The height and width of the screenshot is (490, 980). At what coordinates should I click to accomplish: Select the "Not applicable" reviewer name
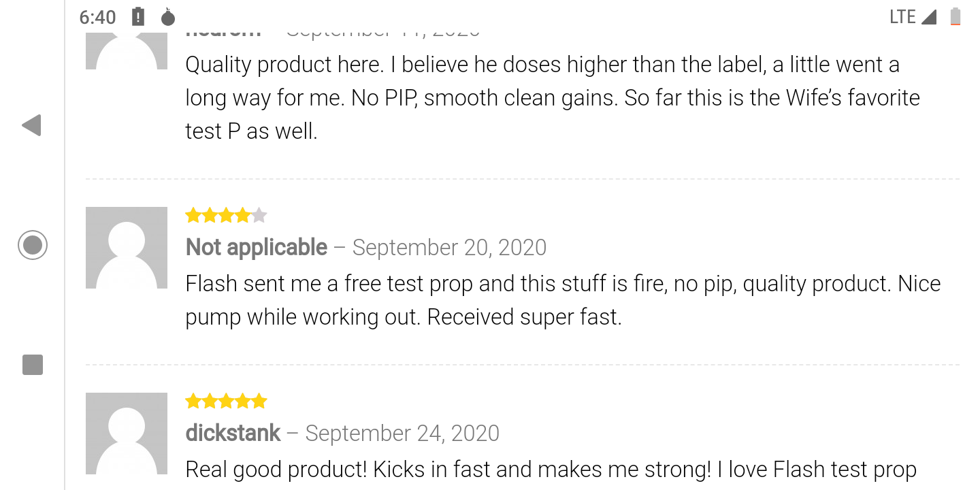click(x=257, y=247)
